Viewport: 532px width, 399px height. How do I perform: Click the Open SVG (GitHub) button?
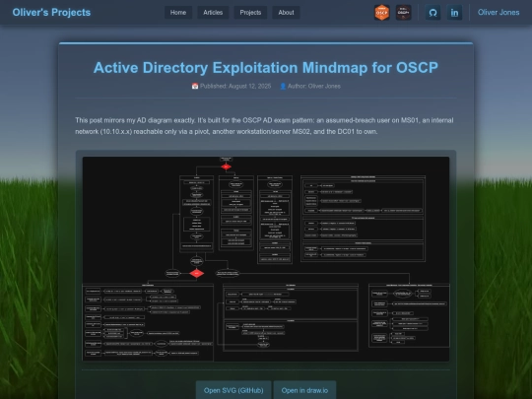(233, 390)
